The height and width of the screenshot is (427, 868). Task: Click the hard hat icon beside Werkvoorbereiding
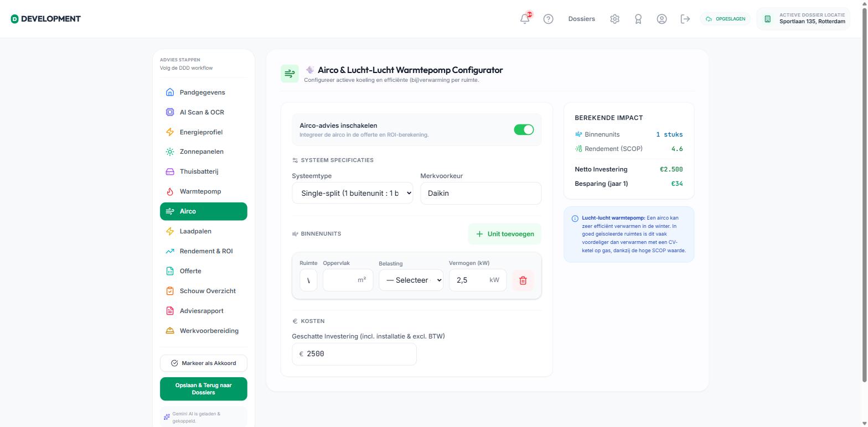pyautogui.click(x=170, y=331)
